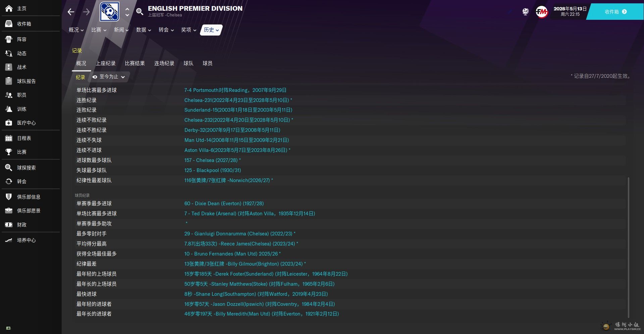644x334 pixels.
Task: Click the FM logo button
Action: tap(541, 12)
